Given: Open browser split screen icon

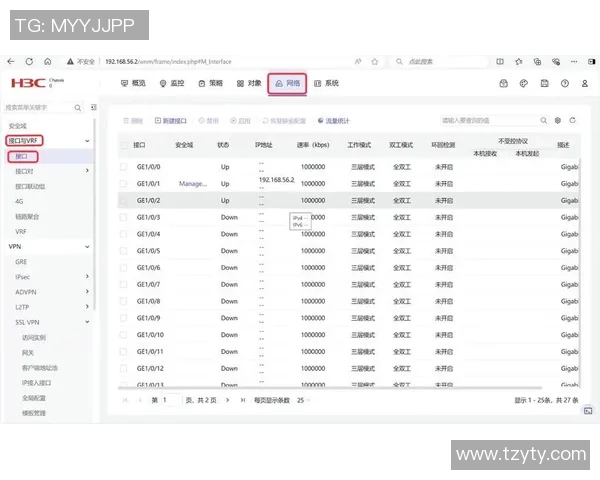Looking at the screenshot, I should (500, 62).
